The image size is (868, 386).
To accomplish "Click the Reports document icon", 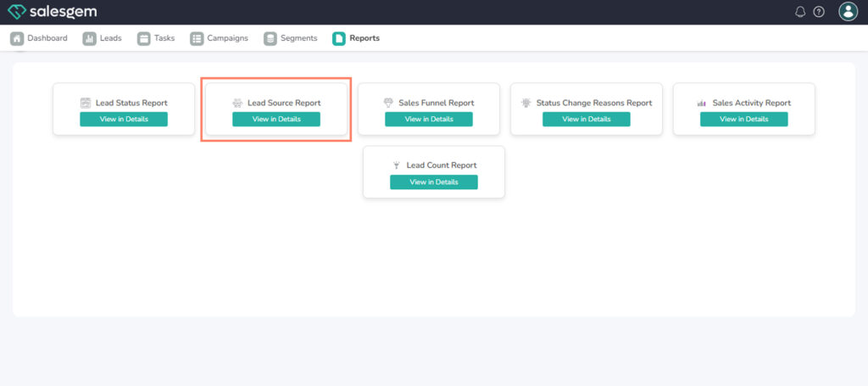I will (x=339, y=38).
